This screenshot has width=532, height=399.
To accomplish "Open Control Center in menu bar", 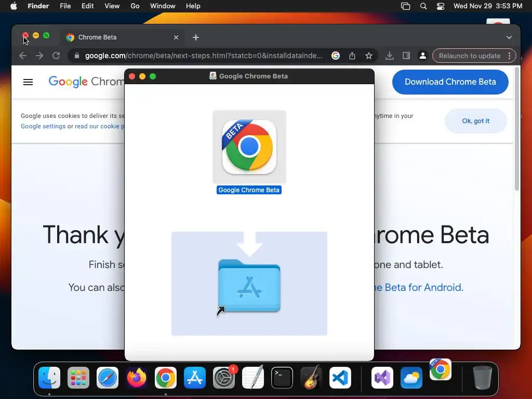I will [x=441, y=6].
